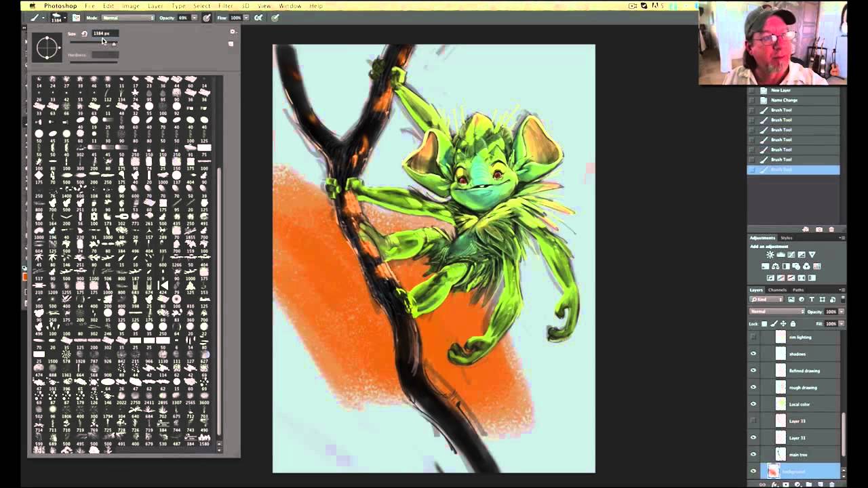868x488 pixels.
Task: Set history brush source for New Layer
Action: [751, 90]
